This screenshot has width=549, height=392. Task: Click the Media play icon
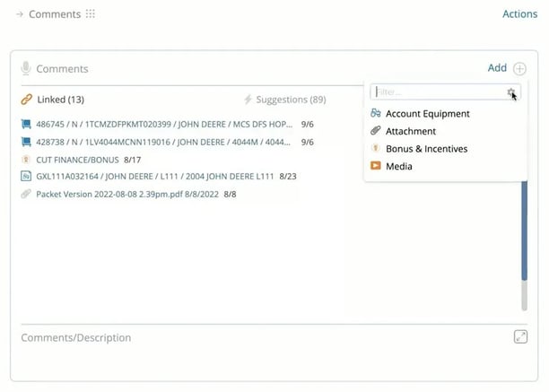point(376,166)
